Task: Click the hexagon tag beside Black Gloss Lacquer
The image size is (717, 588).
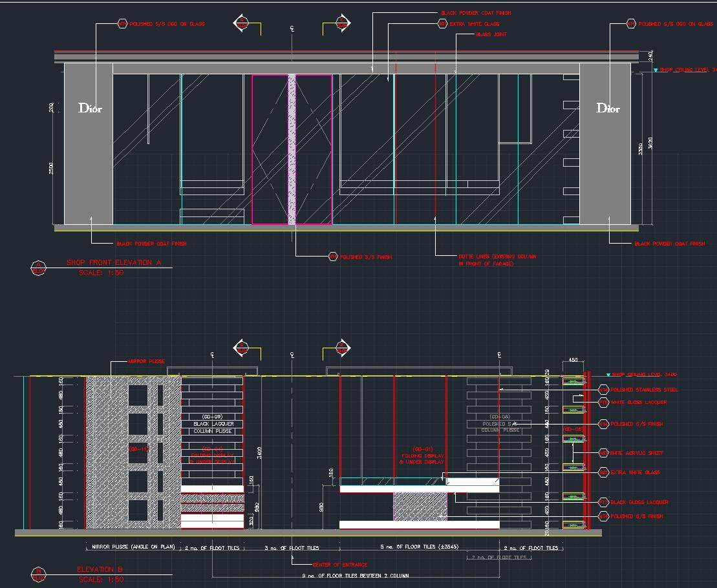Action: [603, 502]
